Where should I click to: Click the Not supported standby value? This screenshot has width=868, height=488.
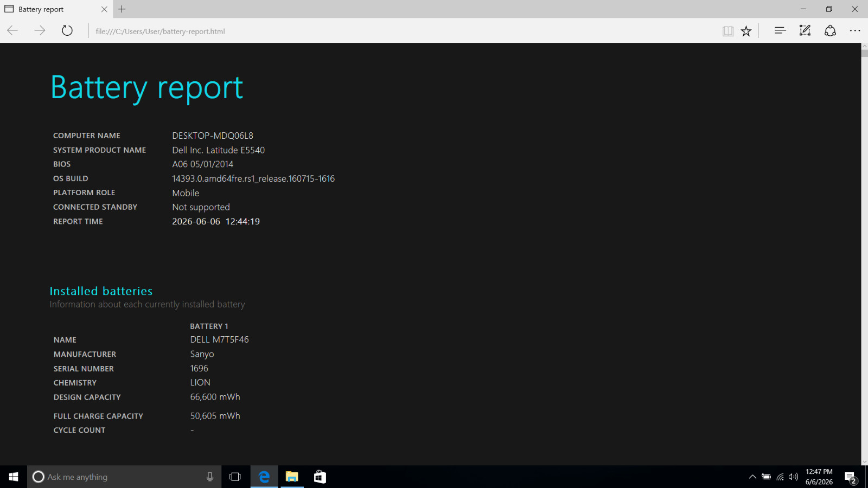pyautogui.click(x=201, y=207)
